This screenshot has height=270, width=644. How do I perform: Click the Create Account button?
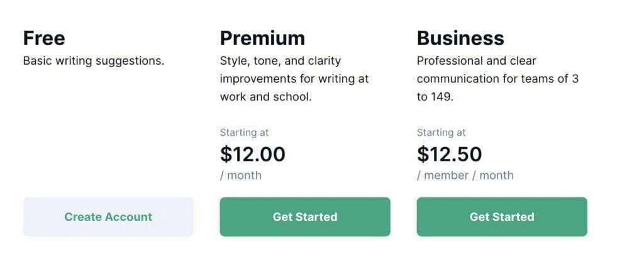(x=108, y=217)
